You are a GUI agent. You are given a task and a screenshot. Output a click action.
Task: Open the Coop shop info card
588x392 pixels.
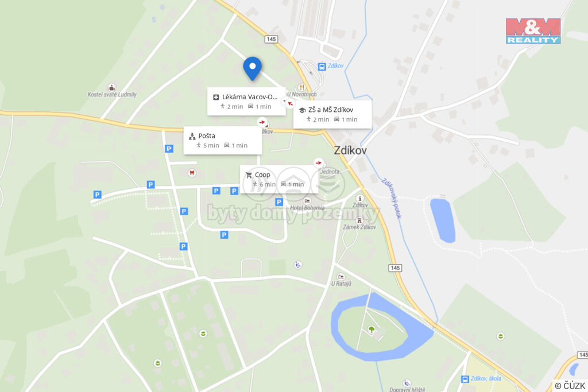(x=279, y=179)
